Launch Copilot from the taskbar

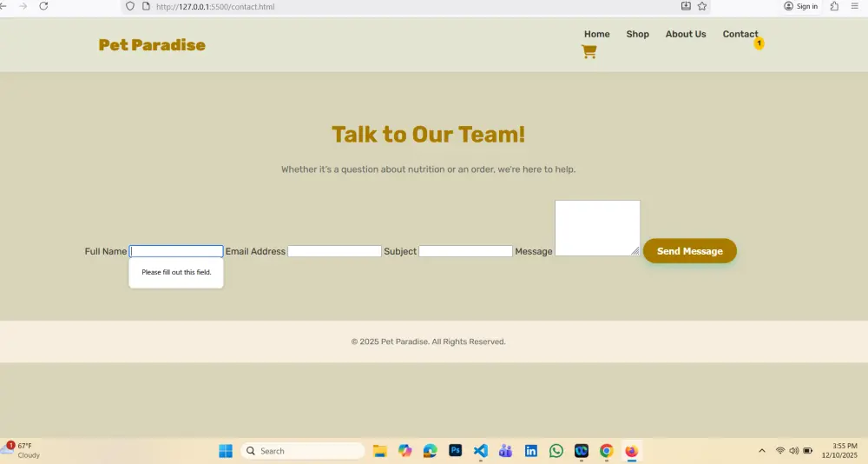coord(405,451)
